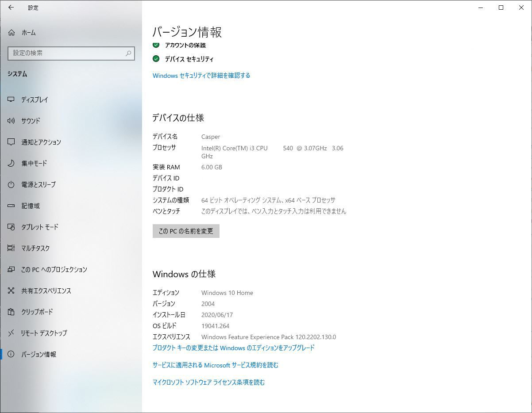Click the 集中モード moon icon
The image size is (532, 413).
(x=12, y=163)
